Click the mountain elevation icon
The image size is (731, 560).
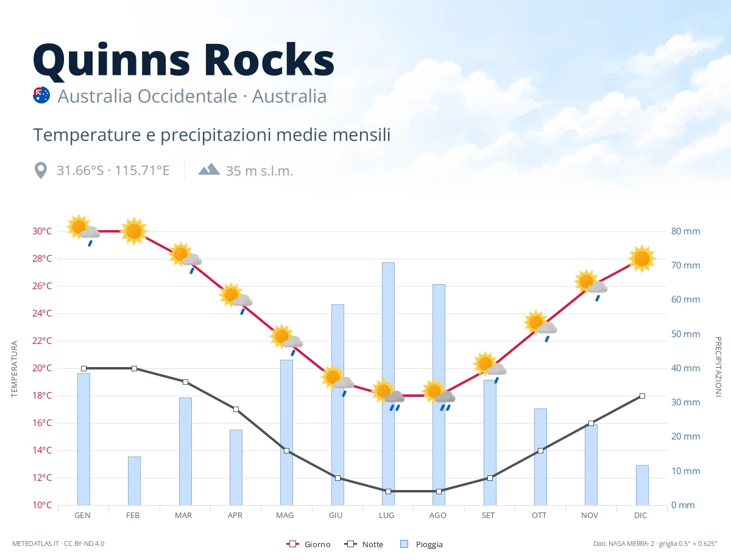[209, 169]
